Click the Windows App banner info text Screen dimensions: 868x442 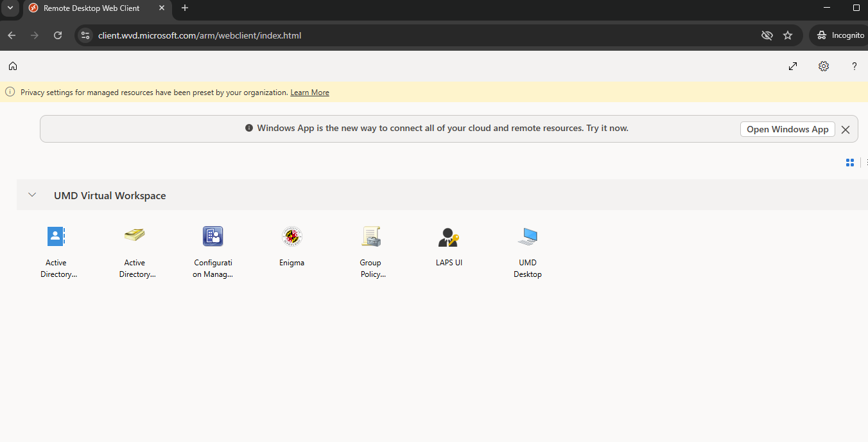443,128
